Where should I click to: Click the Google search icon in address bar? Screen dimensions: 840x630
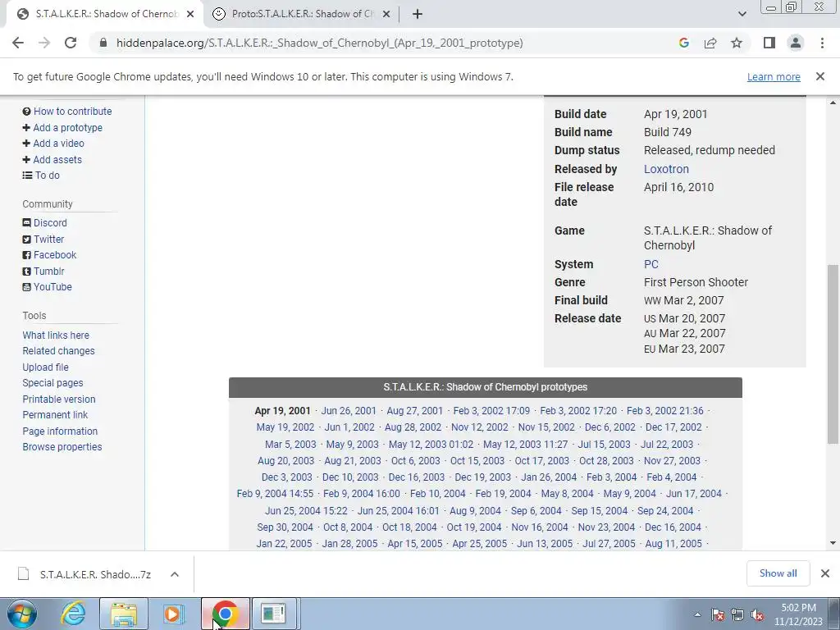click(683, 43)
